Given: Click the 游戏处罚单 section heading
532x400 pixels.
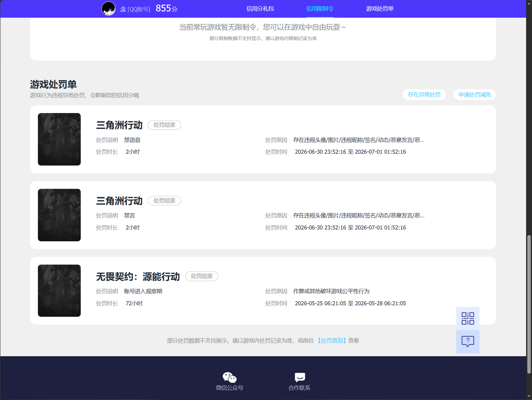Looking at the screenshot, I should tap(53, 84).
